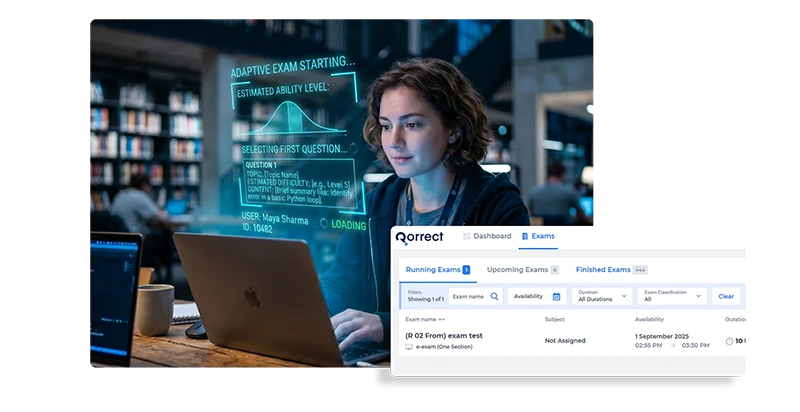Click the Not Assigned subject cell
The width and height of the screenshot is (800, 412).
click(565, 341)
